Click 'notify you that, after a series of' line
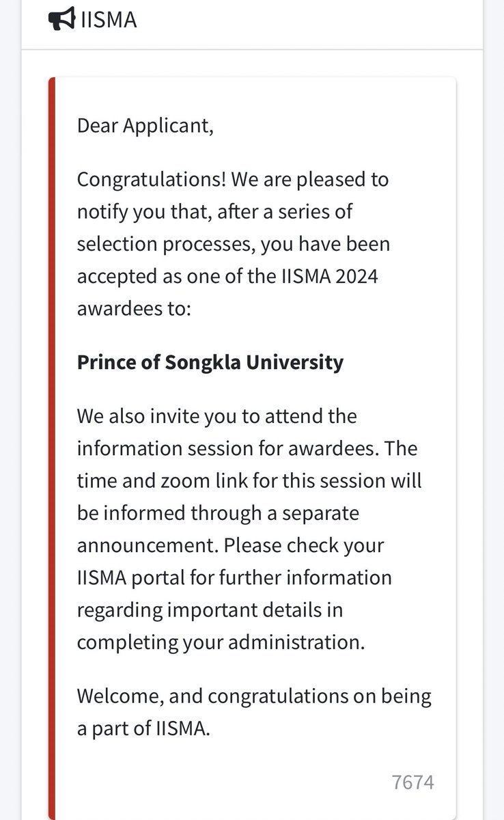This screenshot has height=820, width=504. (214, 211)
